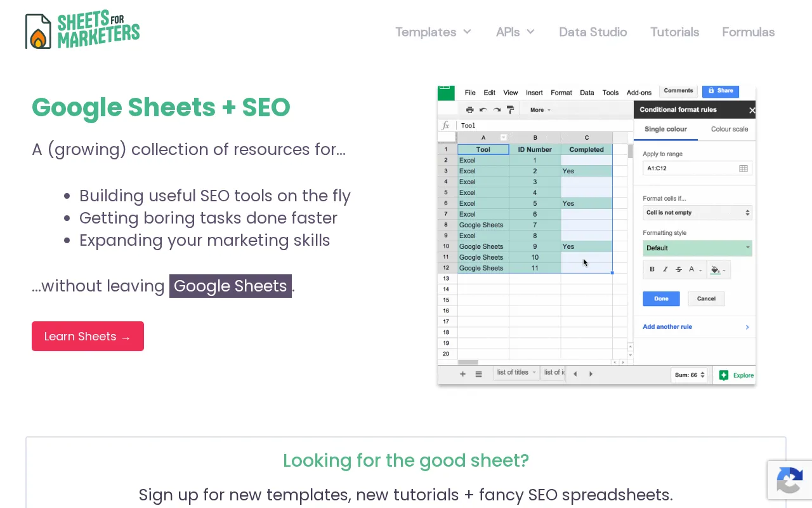Click the print icon in the demo toolbar

click(x=469, y=110)
